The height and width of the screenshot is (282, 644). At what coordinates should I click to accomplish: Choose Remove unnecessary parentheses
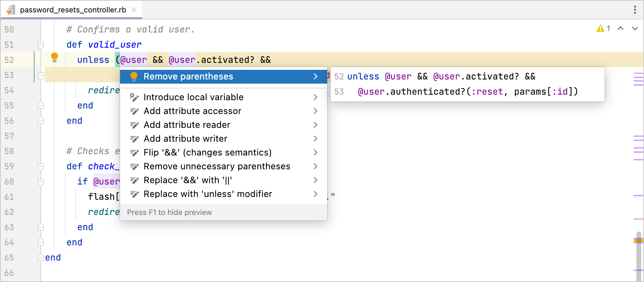(x=217, y=167)
